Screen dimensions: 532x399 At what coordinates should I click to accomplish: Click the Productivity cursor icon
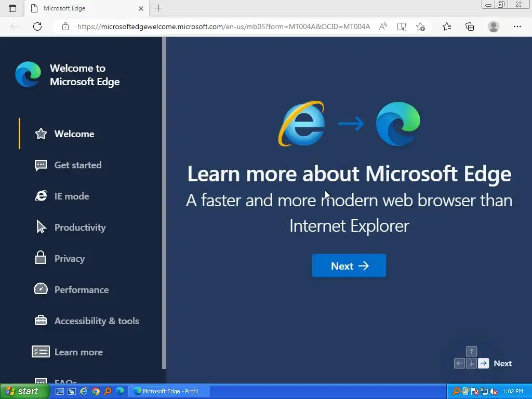coord(41,227)
